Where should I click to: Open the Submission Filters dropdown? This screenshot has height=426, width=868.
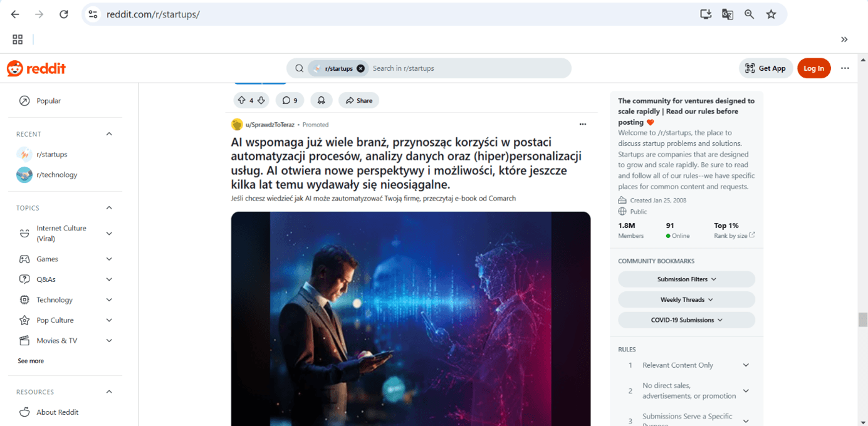coord(686,279)
